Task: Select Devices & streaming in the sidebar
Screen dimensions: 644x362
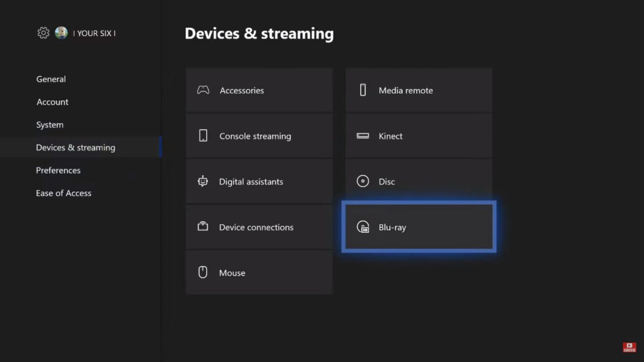Action: 76,148
